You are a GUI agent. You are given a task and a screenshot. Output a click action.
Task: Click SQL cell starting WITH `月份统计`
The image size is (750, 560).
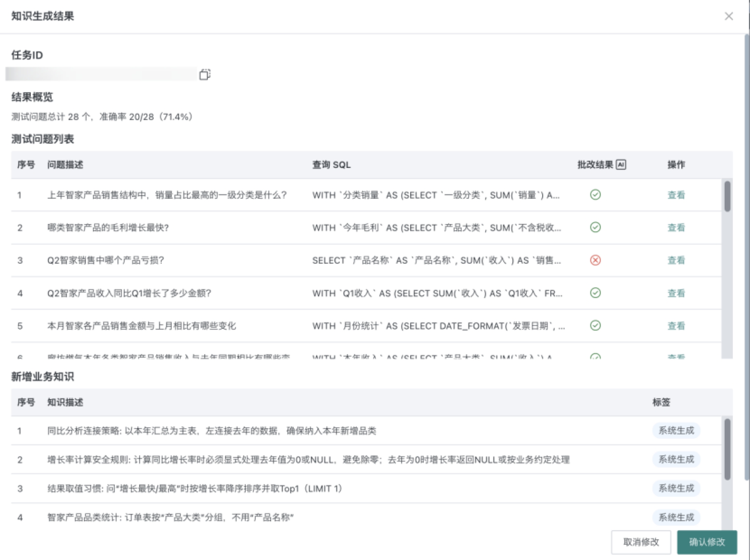coord(439,326)
